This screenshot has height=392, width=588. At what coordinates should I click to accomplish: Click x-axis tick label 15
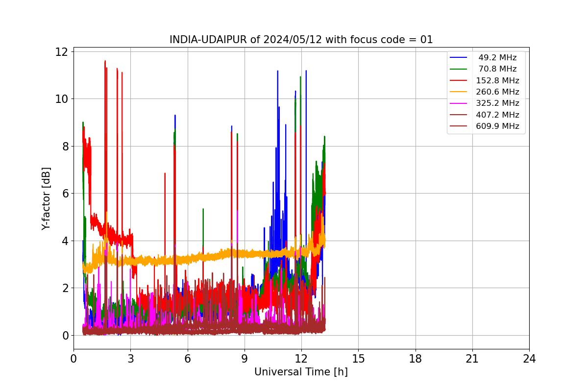pos(358,359)
